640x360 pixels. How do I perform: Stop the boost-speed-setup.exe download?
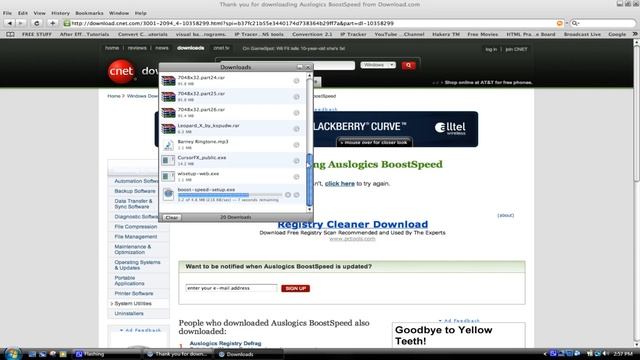tap(288, 195)
